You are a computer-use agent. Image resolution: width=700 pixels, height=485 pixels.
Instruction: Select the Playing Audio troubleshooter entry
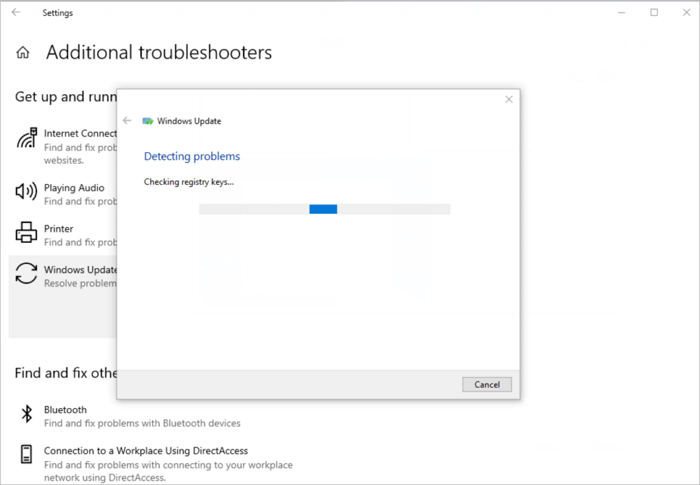click(63, 194)
